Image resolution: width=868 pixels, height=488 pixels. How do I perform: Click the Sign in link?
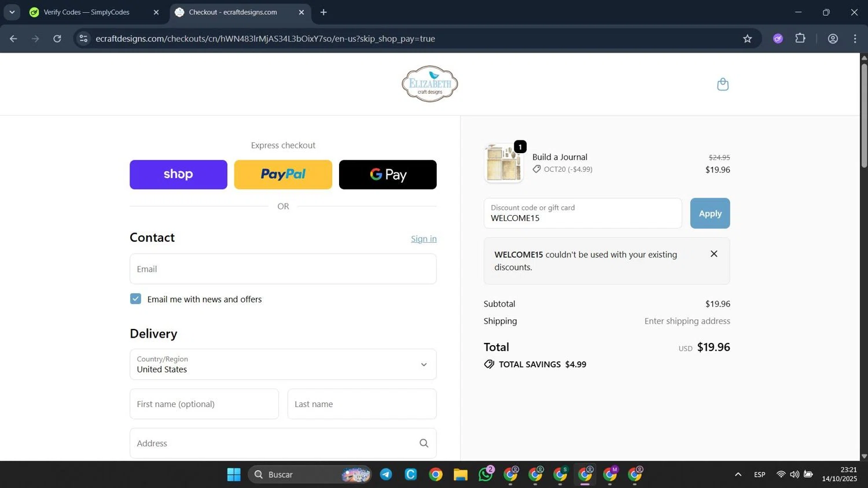424,239
